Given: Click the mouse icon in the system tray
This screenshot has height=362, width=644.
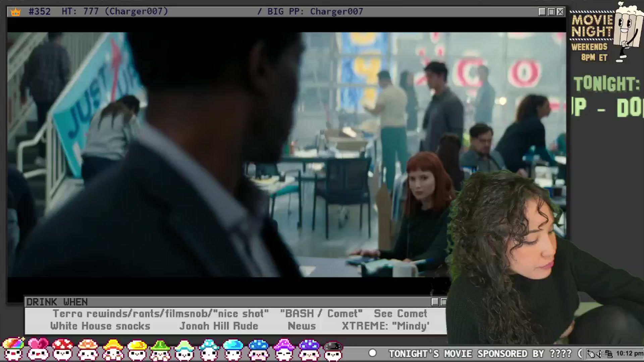Looking at the screenshot, I should [591, 354].
